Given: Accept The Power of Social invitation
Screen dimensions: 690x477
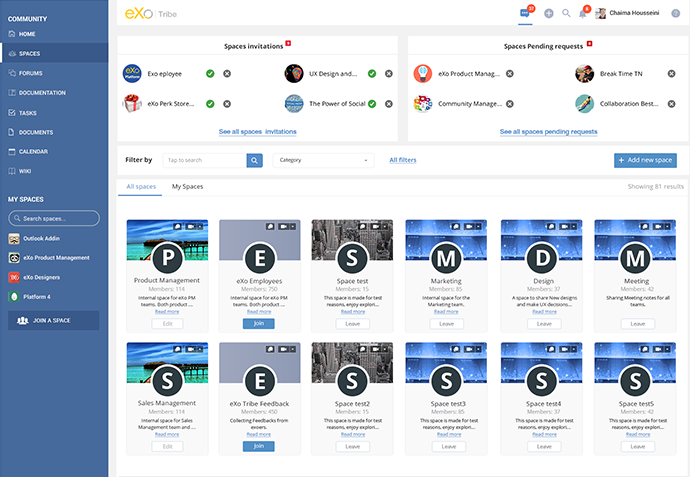Looking at the screenshot, I should 372,104.
